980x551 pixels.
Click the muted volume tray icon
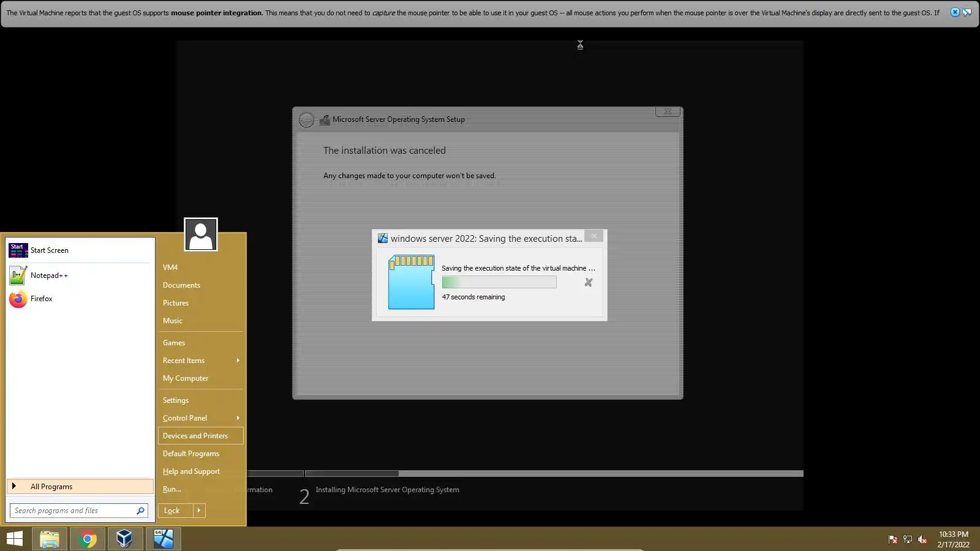922,539
